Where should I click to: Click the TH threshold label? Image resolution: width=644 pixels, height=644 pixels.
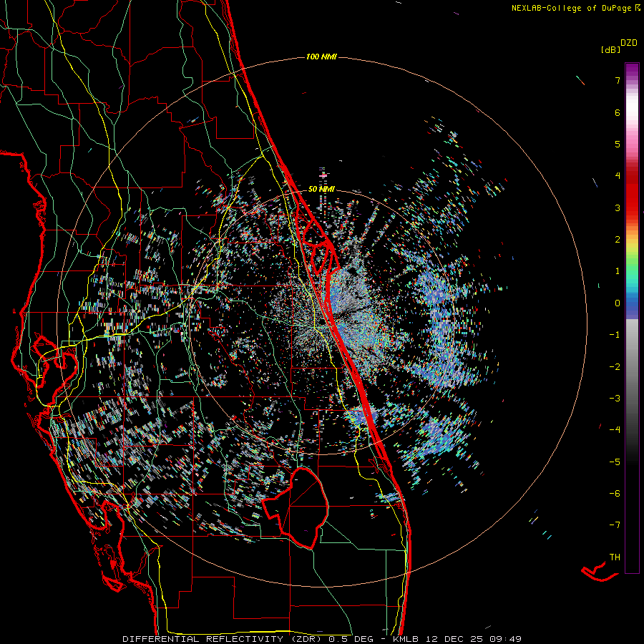pos(615,557)
